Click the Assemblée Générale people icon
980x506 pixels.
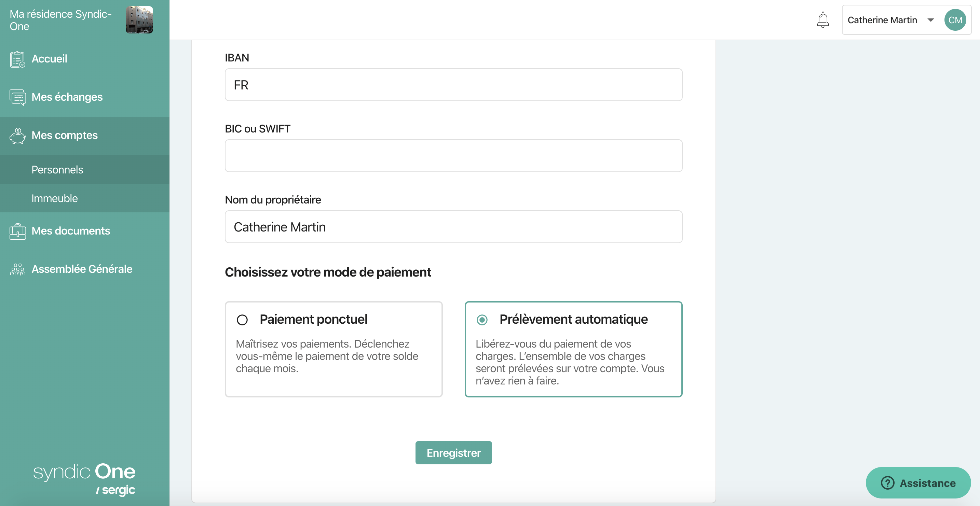[17, 269]
